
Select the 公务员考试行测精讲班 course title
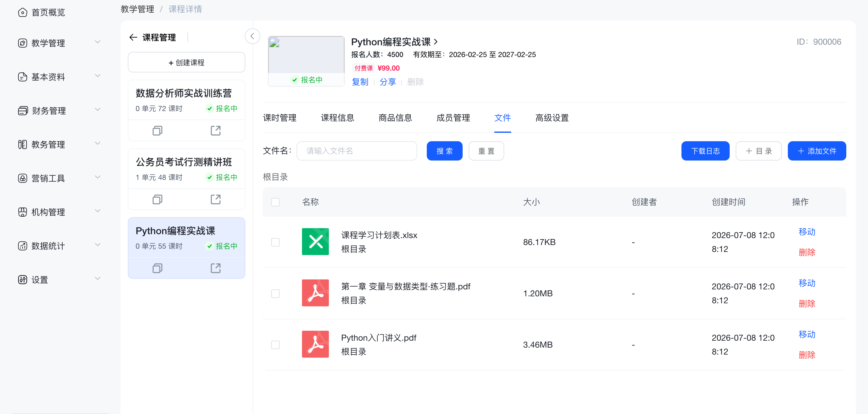pyautogui.click(x=184, y=162)
